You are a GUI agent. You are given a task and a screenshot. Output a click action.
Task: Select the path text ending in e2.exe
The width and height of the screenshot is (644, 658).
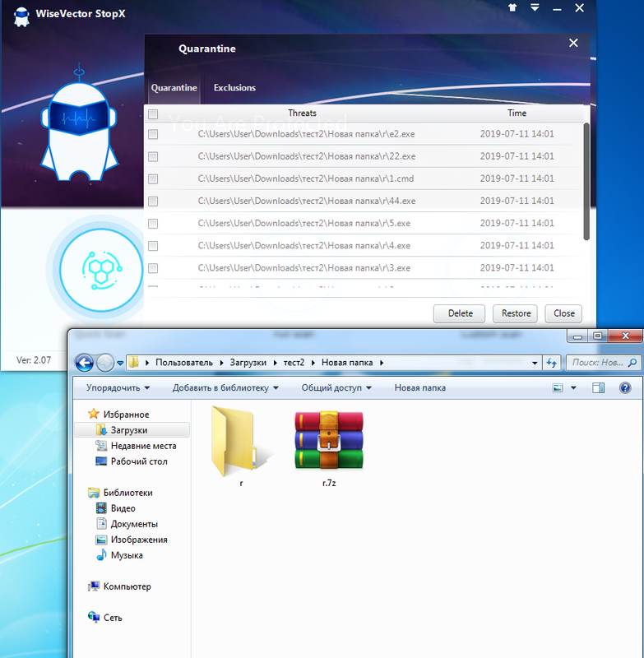306,134
